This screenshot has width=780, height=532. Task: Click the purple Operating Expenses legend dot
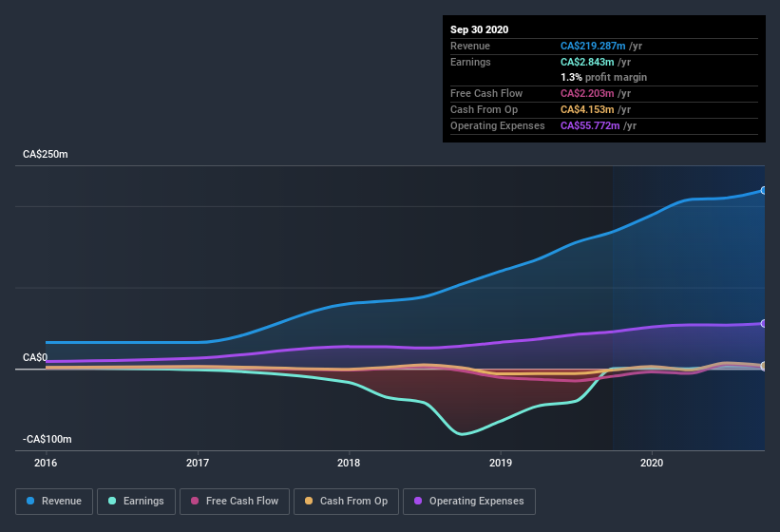coord(418,501)
